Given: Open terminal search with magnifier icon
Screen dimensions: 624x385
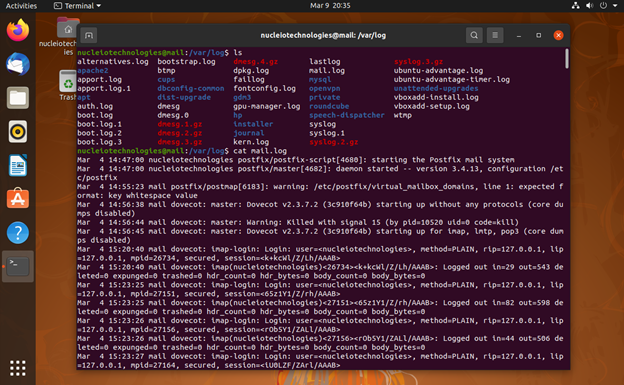Looking at the screenshot, I should click(x=474, y=35).
